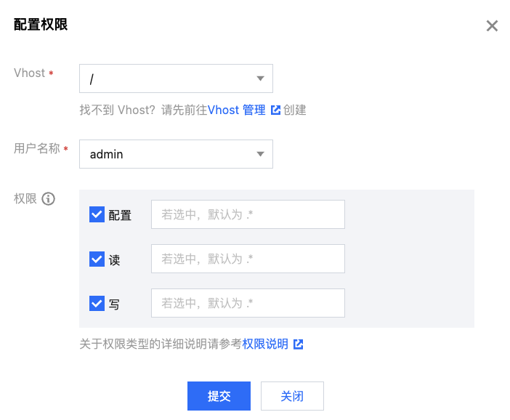
Task: Click the 用户名称 dropdown arrow
Action: click(260, 154)
